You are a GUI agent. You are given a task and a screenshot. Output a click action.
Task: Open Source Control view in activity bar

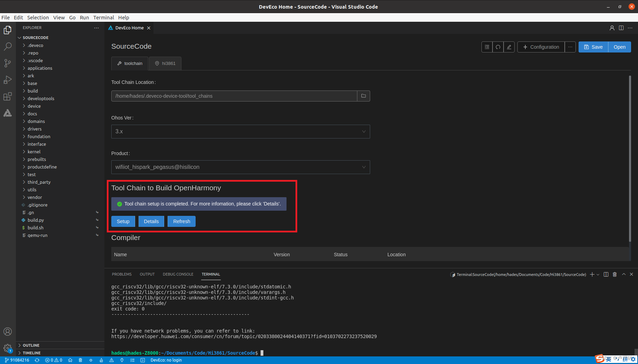[x=8, y=63]
